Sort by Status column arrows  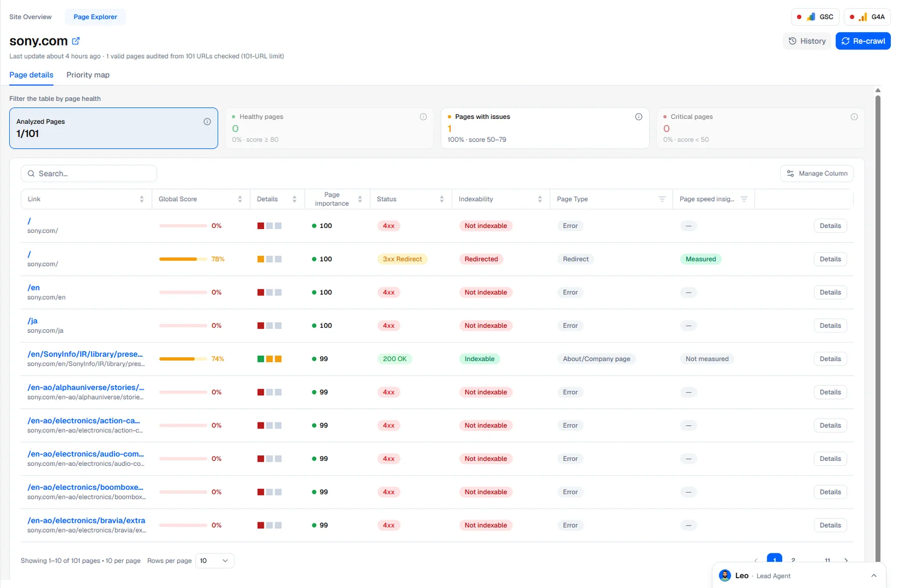point(442,199)
